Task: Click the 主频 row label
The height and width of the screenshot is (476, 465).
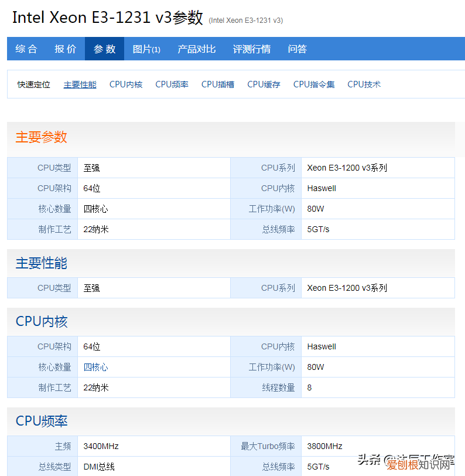Action: coord(63,446)
